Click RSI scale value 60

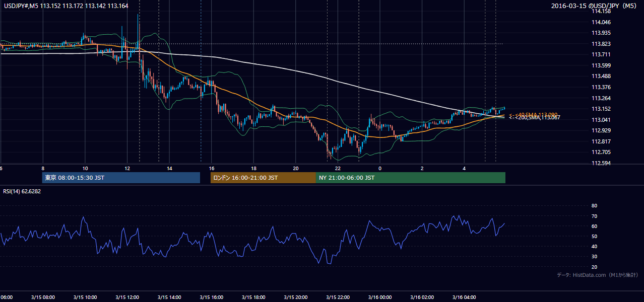594,226
